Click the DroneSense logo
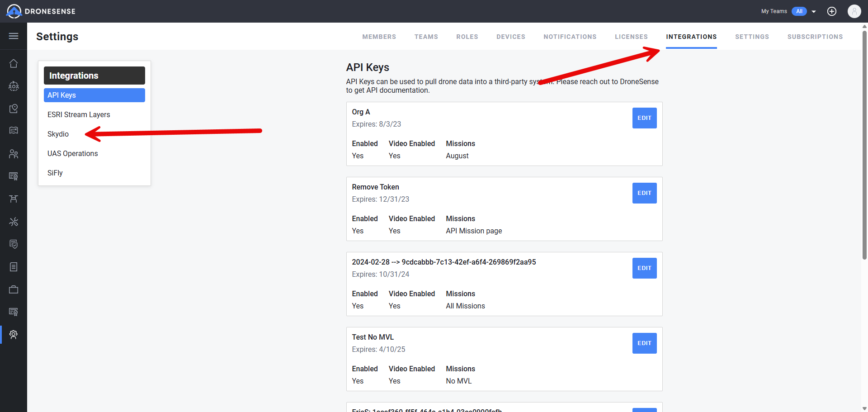Image resolution: width=868 pixels, height=412 pixels. pos(41,11)
